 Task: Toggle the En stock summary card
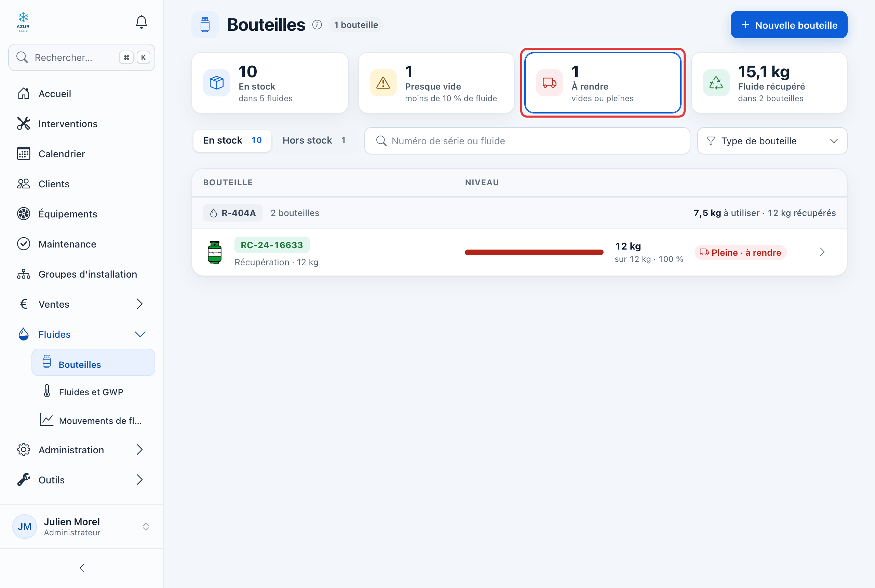tap(270, 82)
